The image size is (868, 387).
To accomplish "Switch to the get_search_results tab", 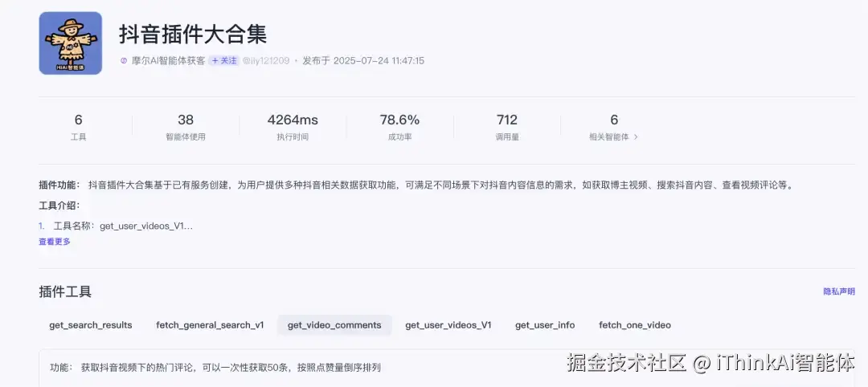I will [91, 325].
